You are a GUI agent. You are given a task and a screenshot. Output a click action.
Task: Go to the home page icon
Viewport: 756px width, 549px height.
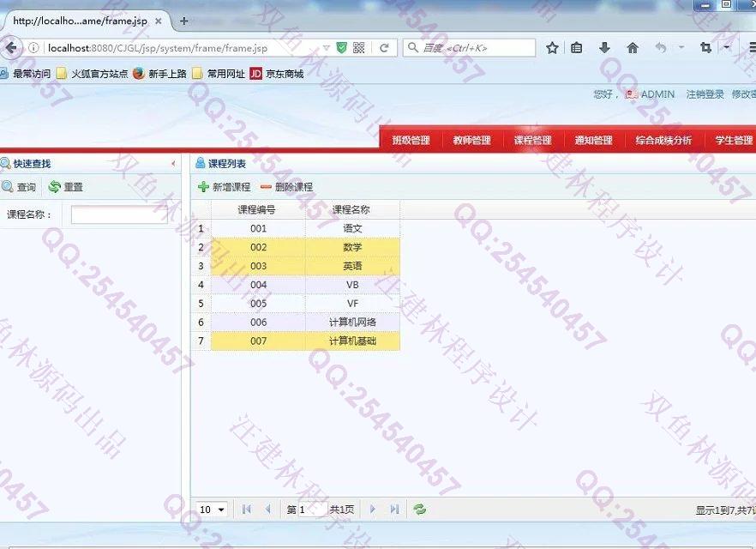(x=633, y=47)
